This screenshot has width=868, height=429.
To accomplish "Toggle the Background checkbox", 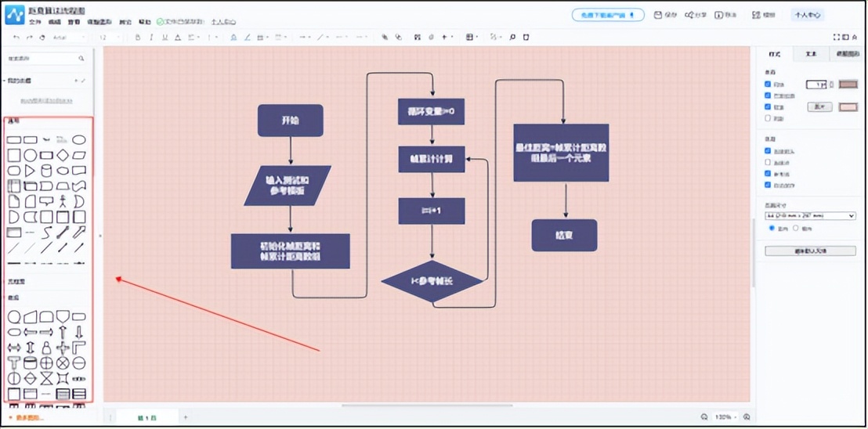I will (768, 106).
